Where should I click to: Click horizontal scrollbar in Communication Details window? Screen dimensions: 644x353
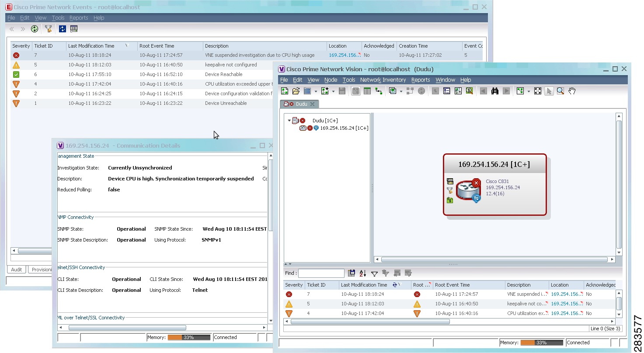pos(127,328)
